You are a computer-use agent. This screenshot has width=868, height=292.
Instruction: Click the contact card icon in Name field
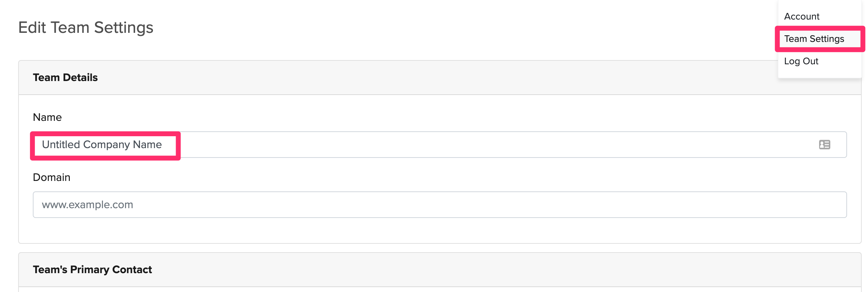824,145
